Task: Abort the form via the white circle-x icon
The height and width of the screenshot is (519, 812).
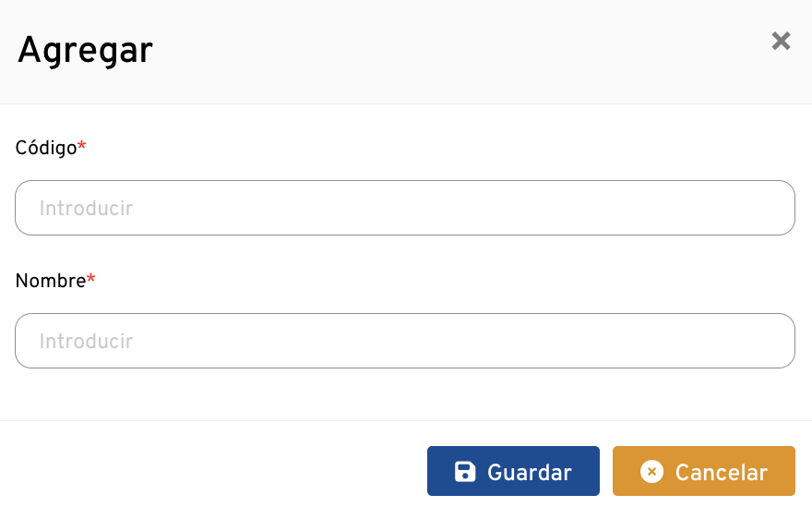Action: pos(651,472)
